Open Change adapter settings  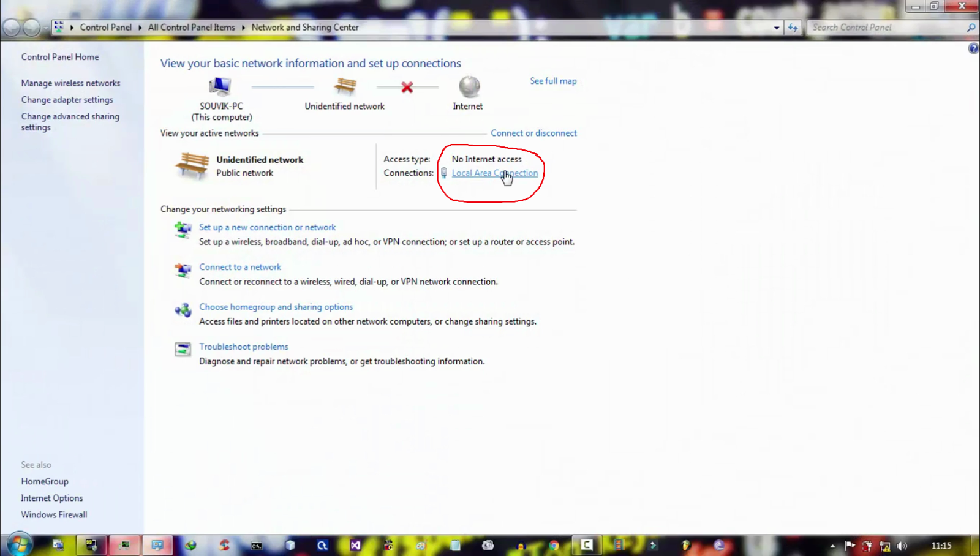pyautogui.click(x=67, y=99)
